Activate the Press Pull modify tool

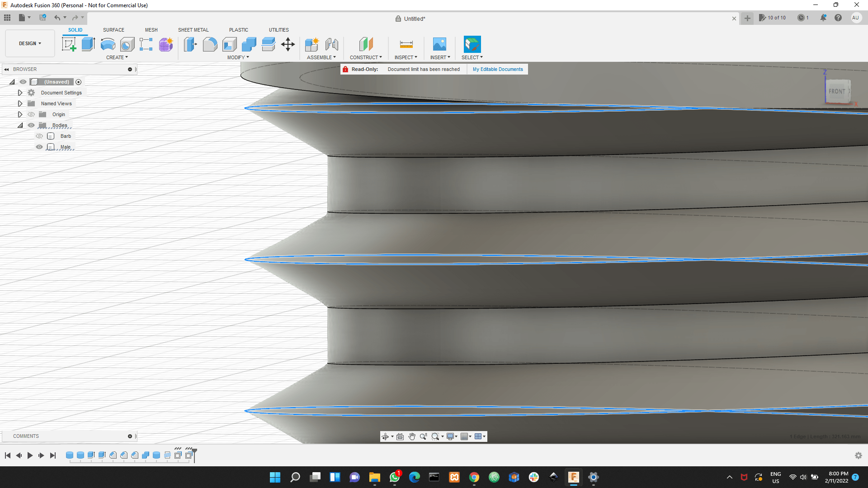[190, 44]
